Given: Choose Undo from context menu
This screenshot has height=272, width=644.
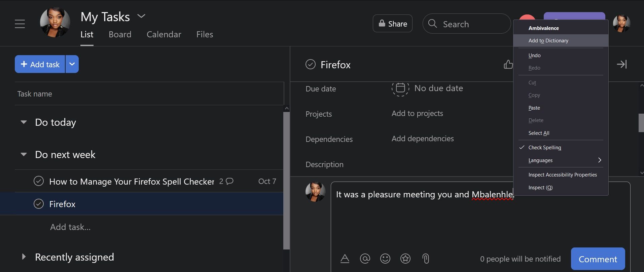Looking at the screenshot, I should click(561, 55).
